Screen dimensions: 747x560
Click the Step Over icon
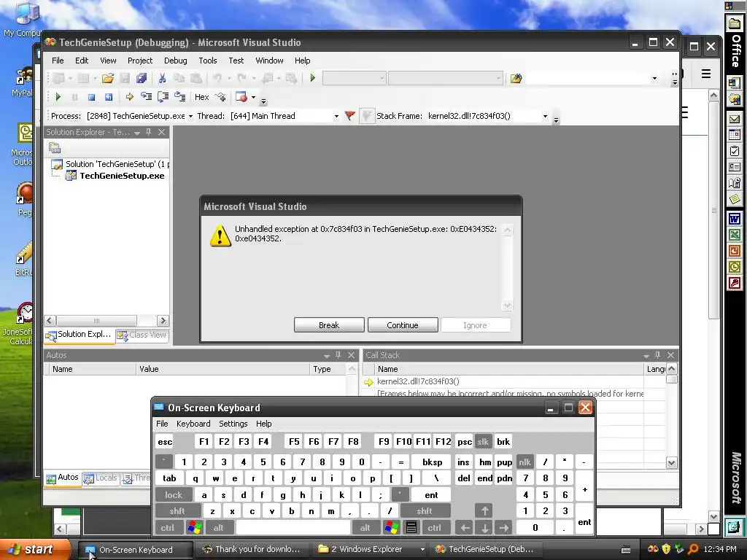163,97
